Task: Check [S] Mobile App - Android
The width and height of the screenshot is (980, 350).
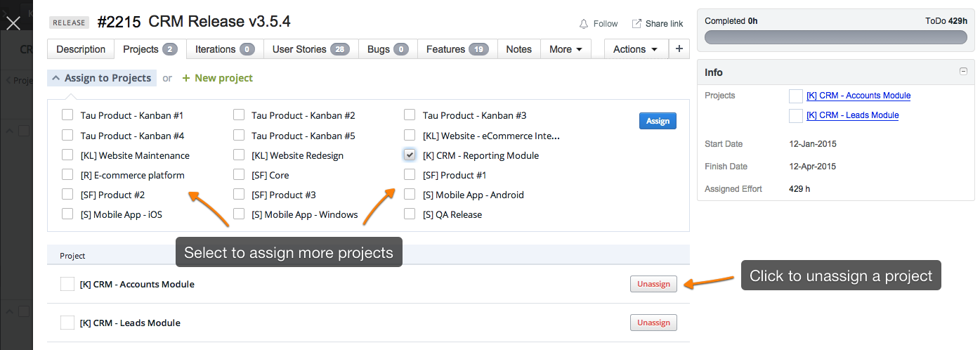Action: [410, 194]
